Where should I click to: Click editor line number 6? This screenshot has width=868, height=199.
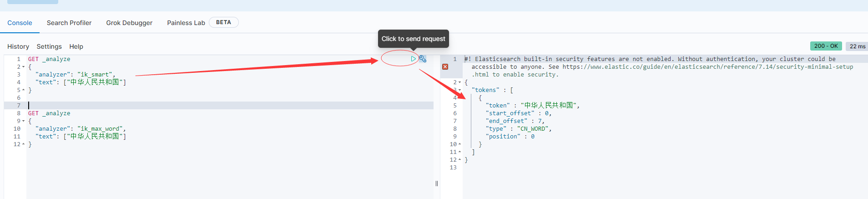(19, 98)
